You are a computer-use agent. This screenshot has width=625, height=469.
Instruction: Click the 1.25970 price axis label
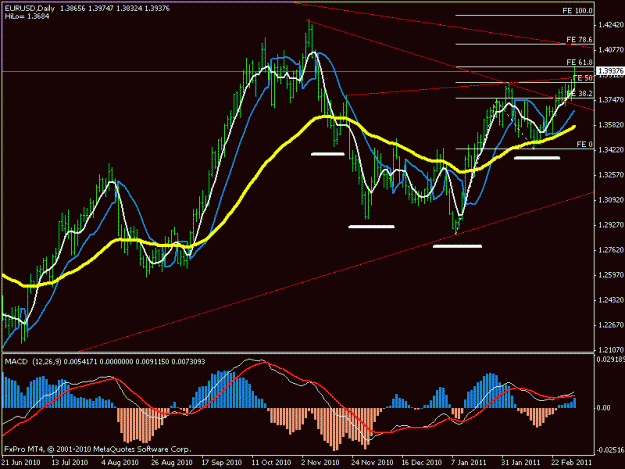[x=611, y=275]
